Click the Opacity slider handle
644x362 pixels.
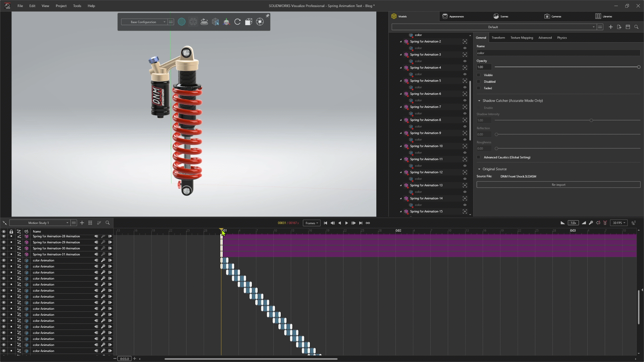coord(639,67)
